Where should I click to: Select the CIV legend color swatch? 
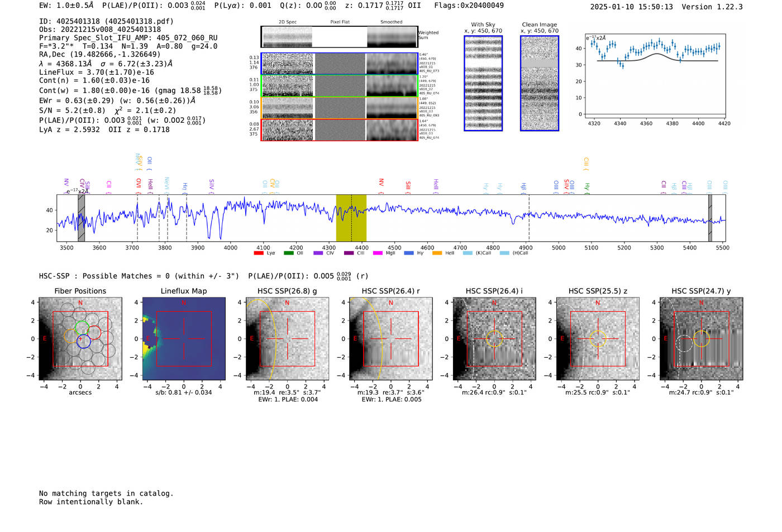tap(318, 253)
